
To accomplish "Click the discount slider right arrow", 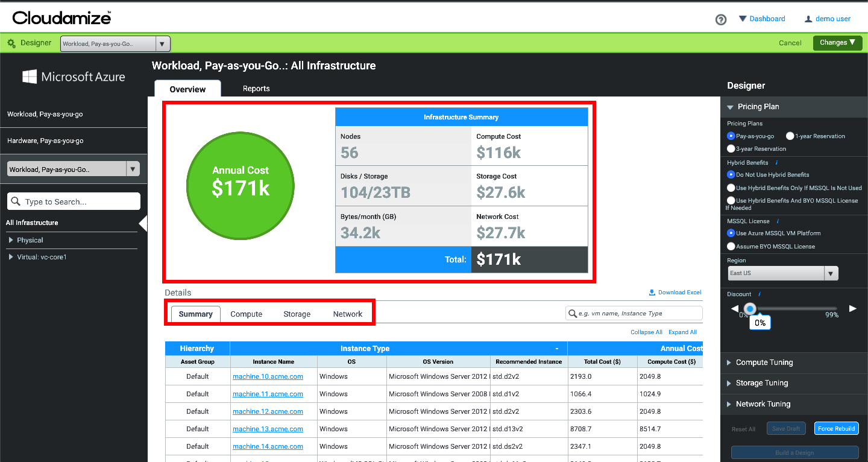I will click(x=852, y=309).
